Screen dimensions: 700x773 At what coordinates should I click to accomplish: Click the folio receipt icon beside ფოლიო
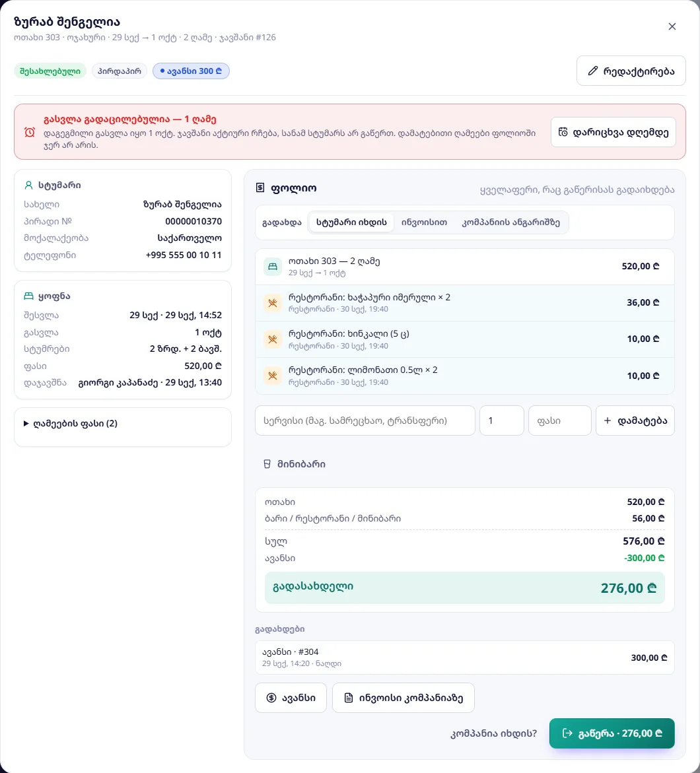(x=260, y=188)
